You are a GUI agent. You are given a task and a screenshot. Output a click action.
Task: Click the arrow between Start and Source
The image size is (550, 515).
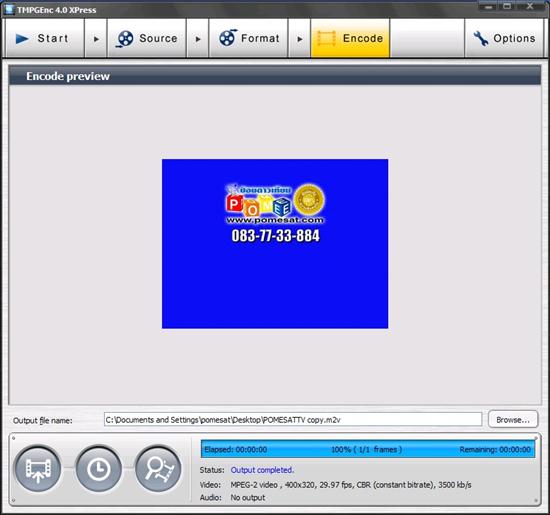tap(96, 39)
